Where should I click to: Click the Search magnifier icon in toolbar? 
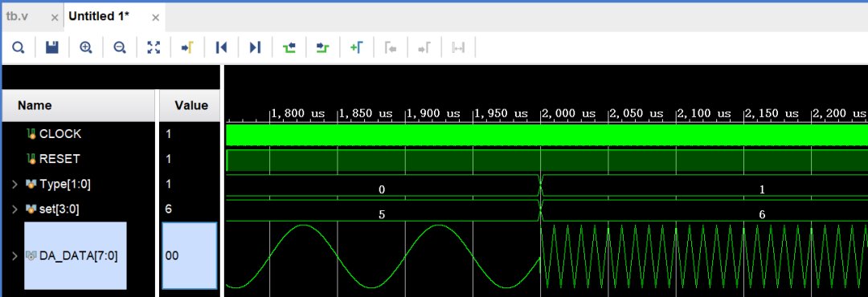pyautogui.click(x=18, y=48)
